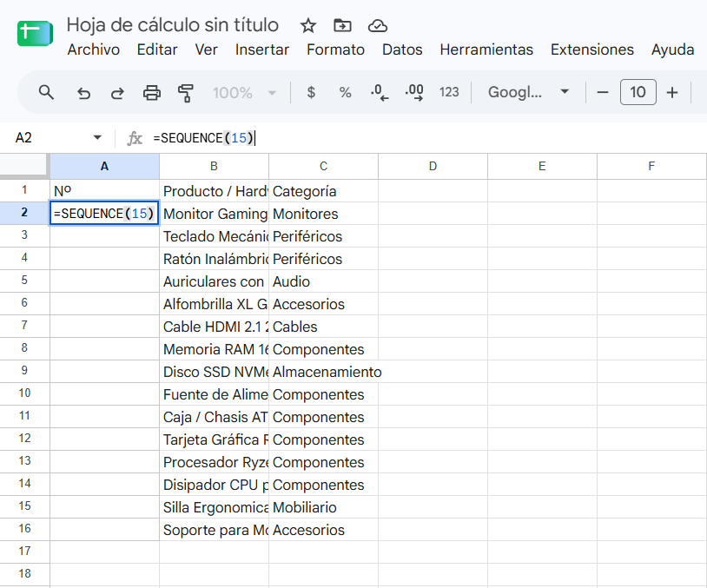Decrease the font size
This screenshot has height=588, width=707.
603,92
